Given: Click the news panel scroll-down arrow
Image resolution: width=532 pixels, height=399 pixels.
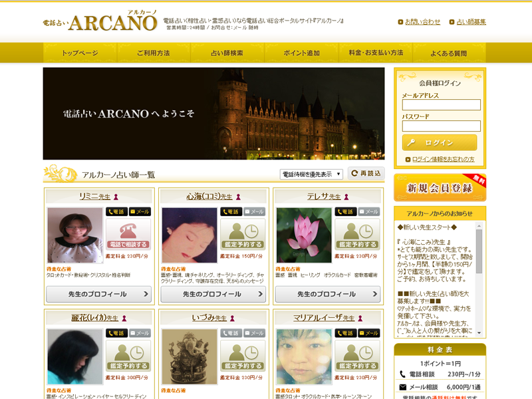Looking at the screenshot, I should 479,333.
